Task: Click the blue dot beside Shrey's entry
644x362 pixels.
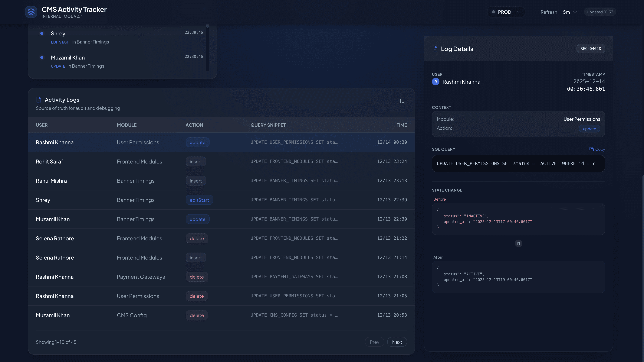Action: click(x=42, y=34)
